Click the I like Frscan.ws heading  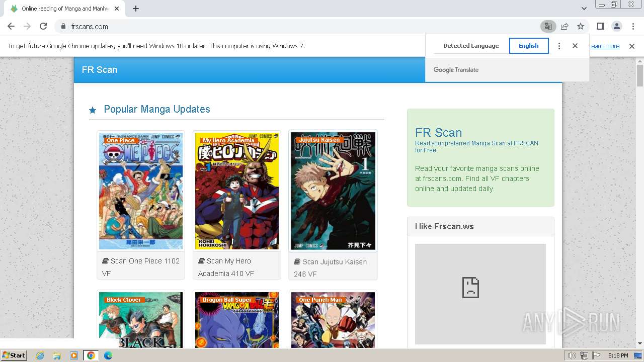(x=444, y=226)
